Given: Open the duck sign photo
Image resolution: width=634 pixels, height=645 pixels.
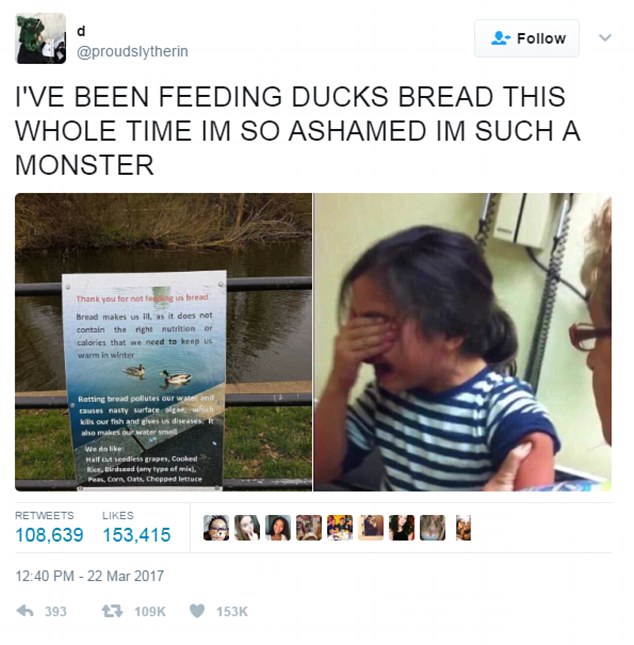Looking at the screenshot, I should coord(163,342).
